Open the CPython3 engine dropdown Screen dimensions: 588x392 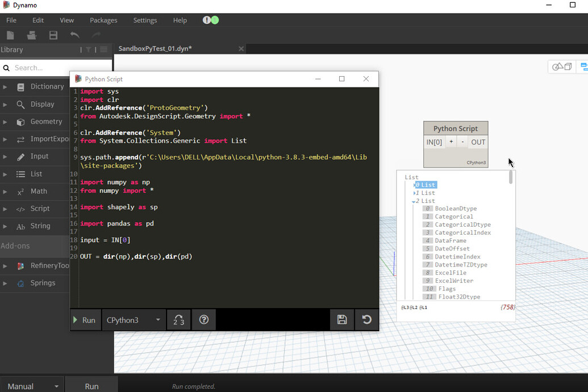pos(134,319)
